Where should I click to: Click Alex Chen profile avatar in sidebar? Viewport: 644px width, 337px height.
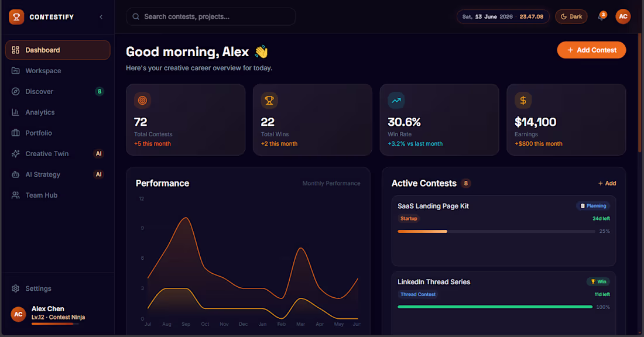18,314
